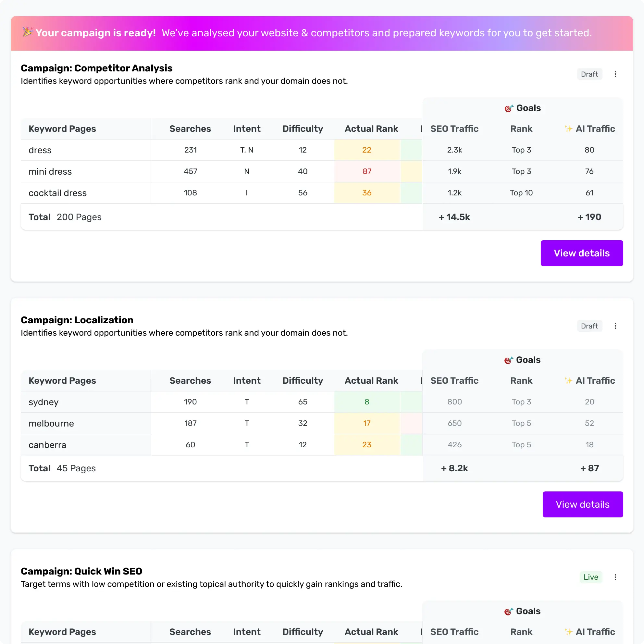View details of Localization campaign

(x=582, y=504)
